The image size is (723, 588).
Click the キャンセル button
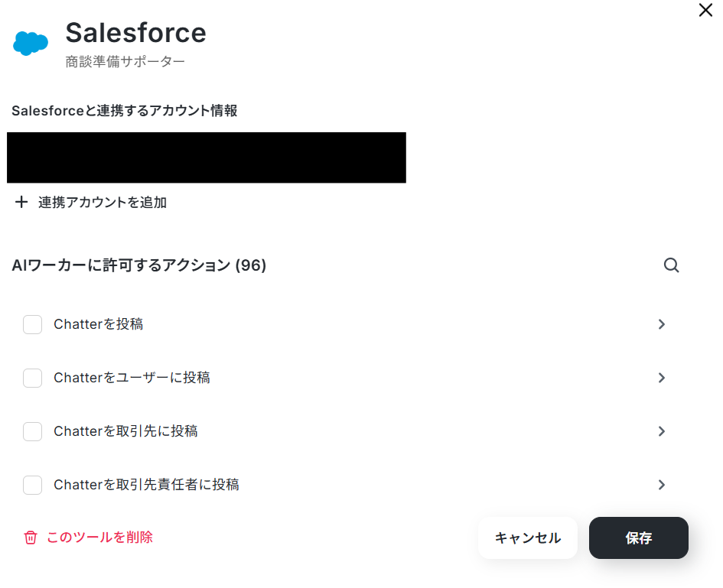[527, 538]
